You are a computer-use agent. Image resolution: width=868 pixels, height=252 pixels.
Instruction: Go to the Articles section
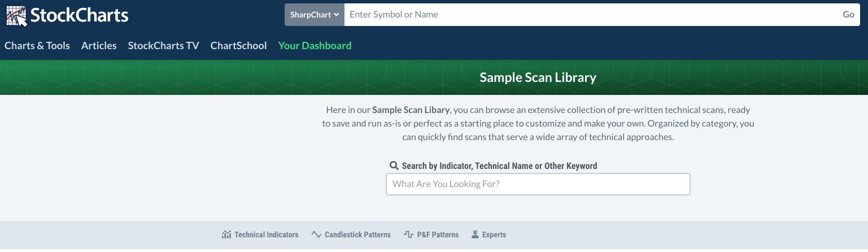click(x=99, y=46)
